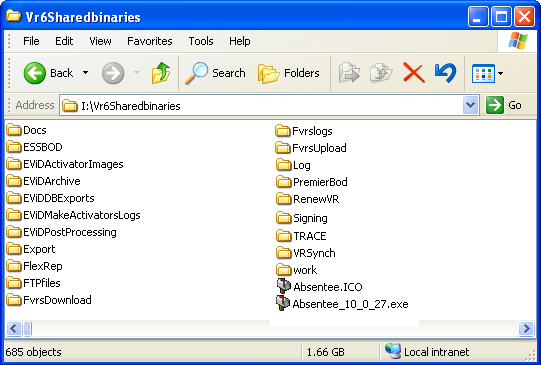541x365 pixels.
Task: Select the EViDArchive folder icon
Action: [14, 180]
